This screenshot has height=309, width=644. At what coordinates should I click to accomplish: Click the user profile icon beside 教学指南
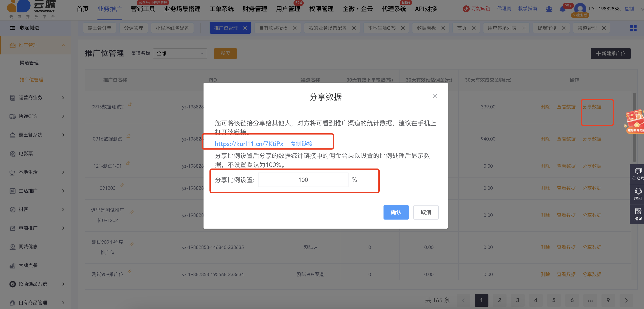tap(549, 9)
